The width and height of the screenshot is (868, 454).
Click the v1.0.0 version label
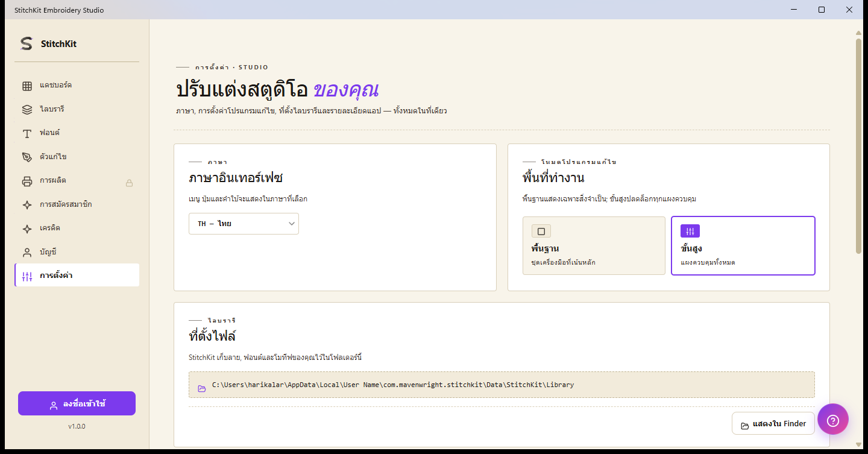coord(77,426)
